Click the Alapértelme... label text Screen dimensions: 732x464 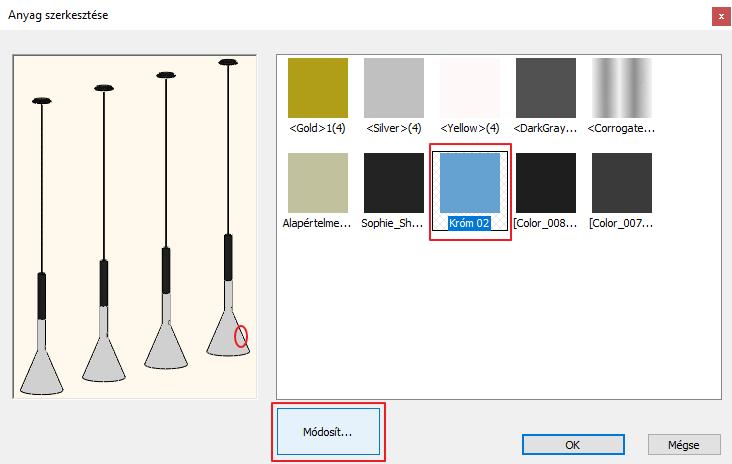(x=317, y=223)
